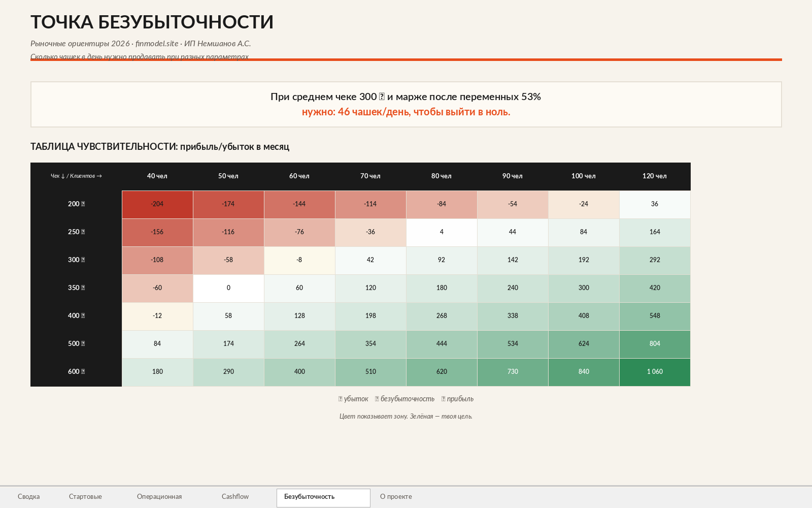Select the cell with value '354'
Image resolution: width=812 pixels, height=508 pixels.
coord(370,344)
